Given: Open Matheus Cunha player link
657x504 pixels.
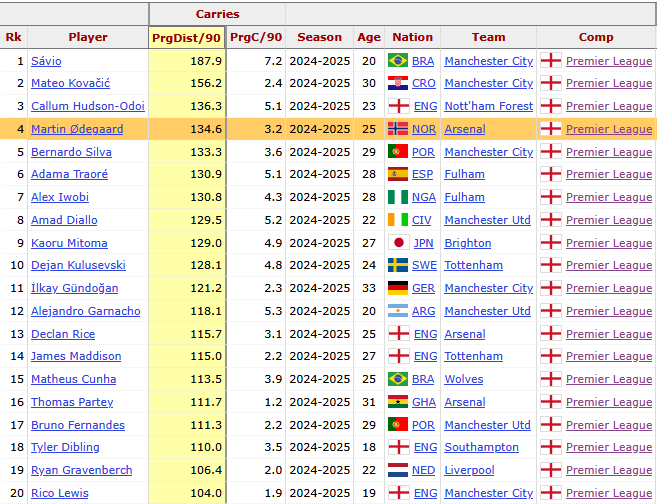Looking at the screenshot, I should 73,379.
